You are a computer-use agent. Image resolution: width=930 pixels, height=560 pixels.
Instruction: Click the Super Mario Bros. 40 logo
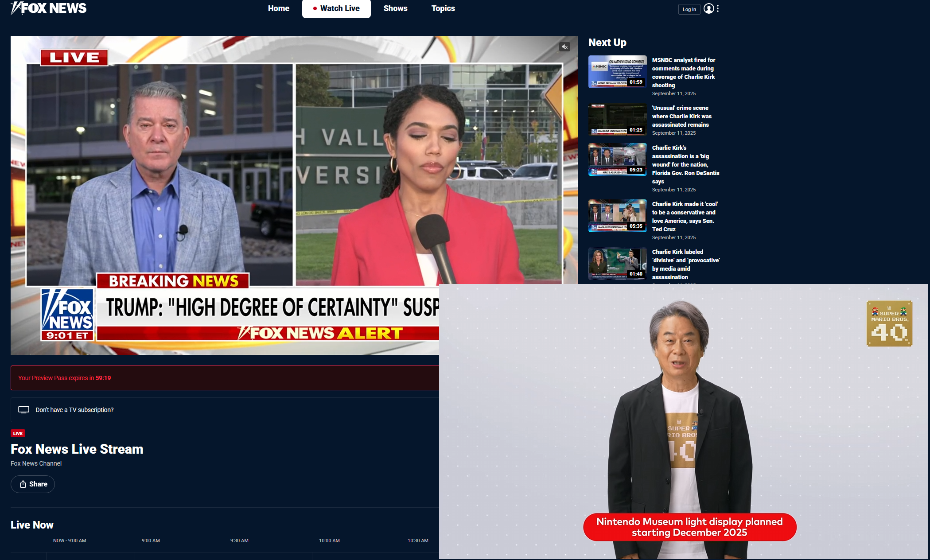coord(889,323)
